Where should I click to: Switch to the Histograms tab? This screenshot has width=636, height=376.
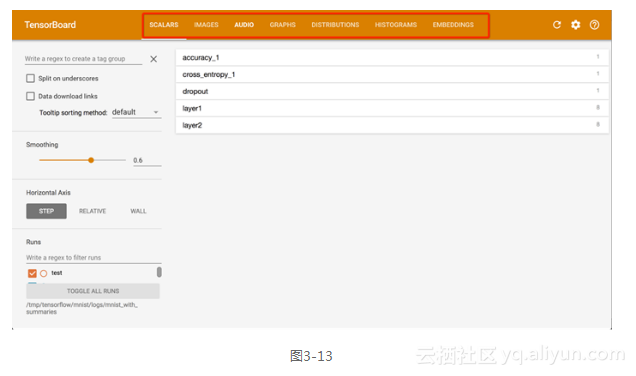pyautogui.click(x=396, y=25)
